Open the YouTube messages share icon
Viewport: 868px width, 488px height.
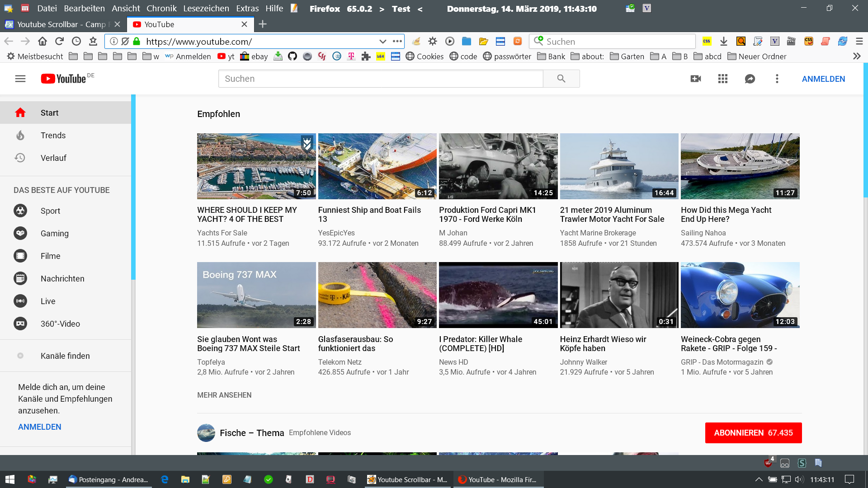[x=750, y=79]
